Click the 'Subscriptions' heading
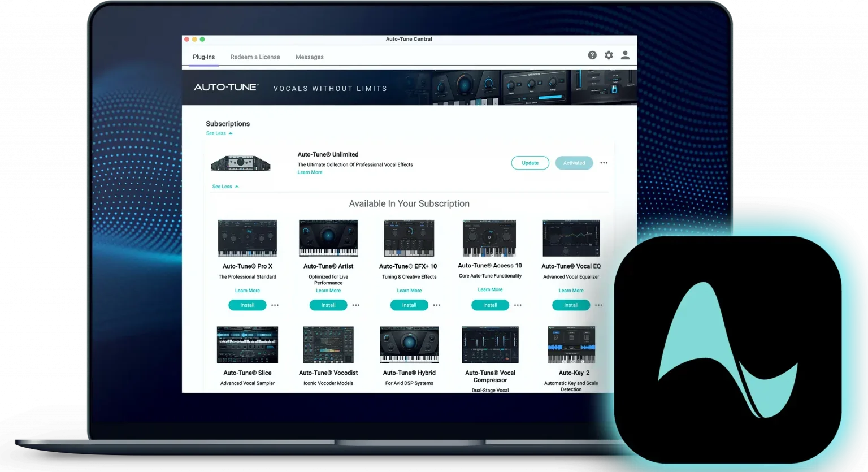This screenshot has height=472, width=868. click(228, 124)
